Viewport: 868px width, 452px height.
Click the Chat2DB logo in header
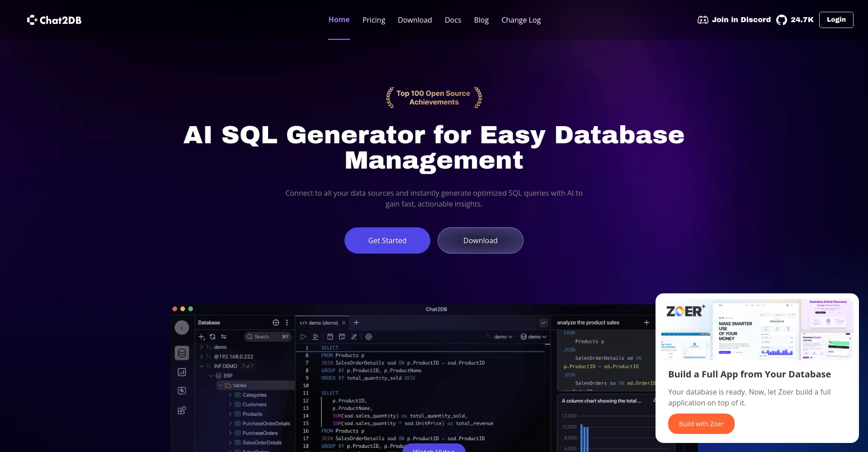(x=54, y=20)
